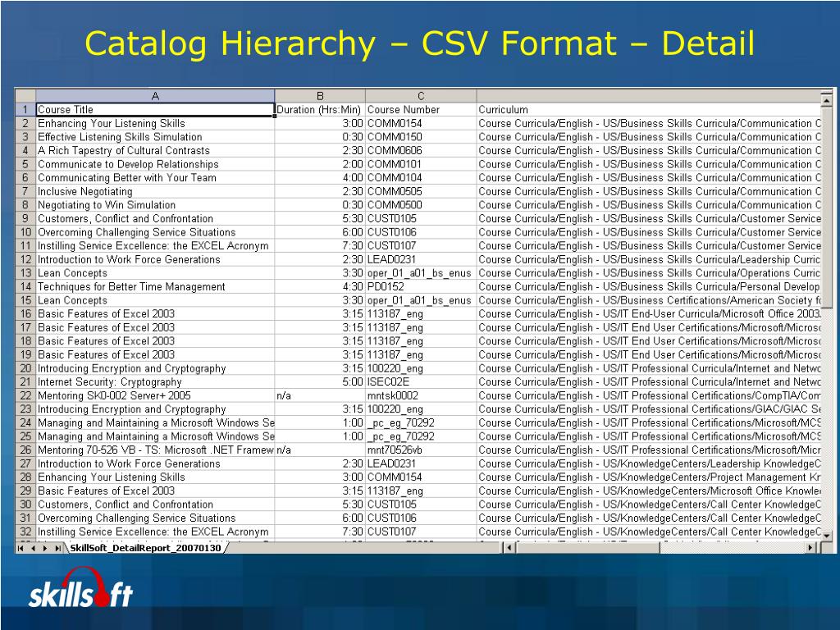Select 'Overcoming Challenging Service Situations' in row 10

point(155,232)
